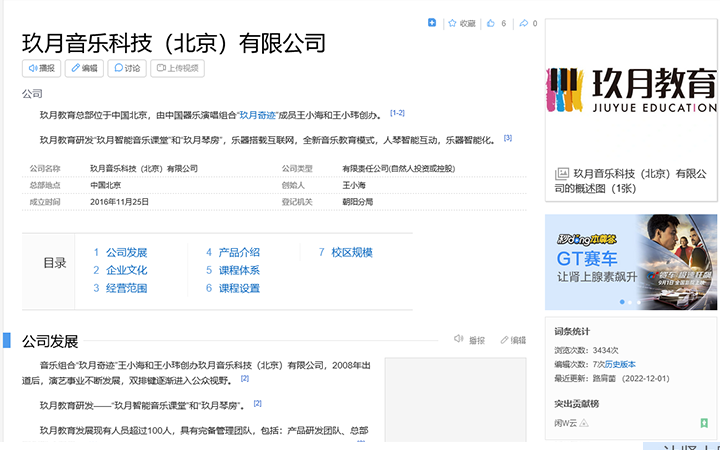Image resolution: width=720 pixels, height=450 pixels.
Task: Click the 目录 contents label
Action: pos(55,263)
